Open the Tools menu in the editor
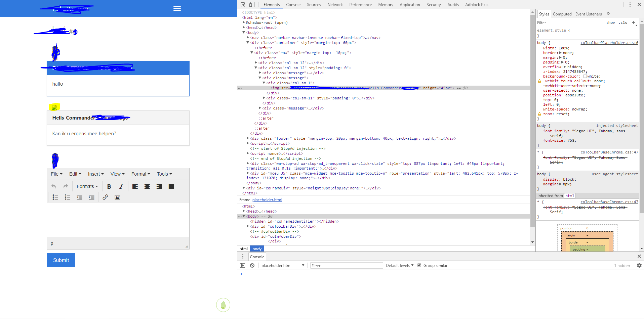Image resolution: width=644 pixels, height=319 pixels. (x=164, y=174)
